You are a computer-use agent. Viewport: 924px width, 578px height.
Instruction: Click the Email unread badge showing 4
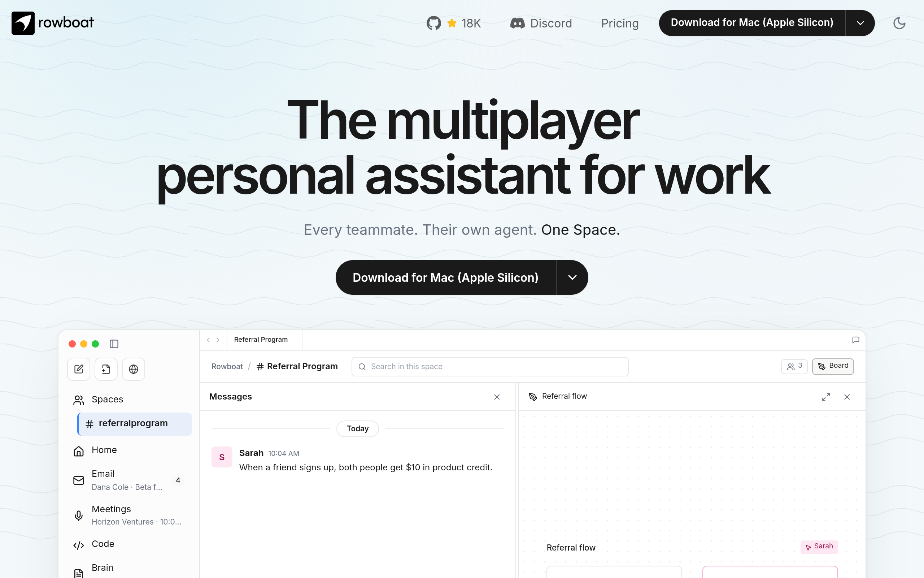tap(178, 480)
